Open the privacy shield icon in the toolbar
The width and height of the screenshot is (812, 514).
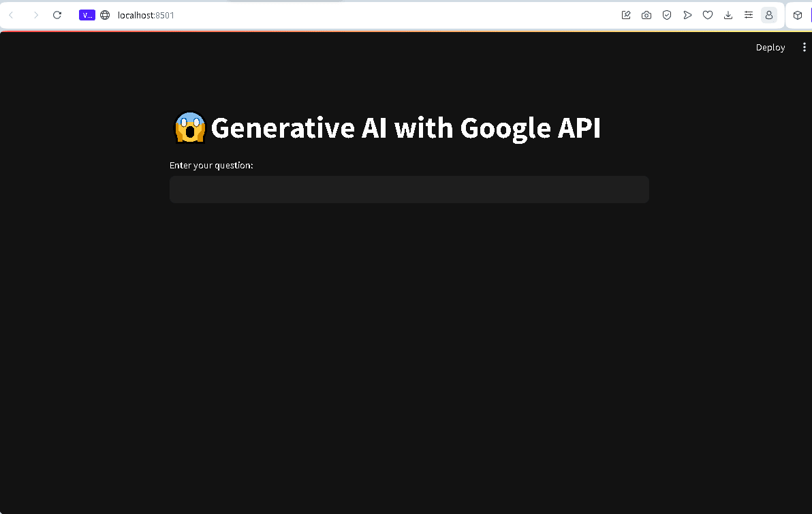666,14
